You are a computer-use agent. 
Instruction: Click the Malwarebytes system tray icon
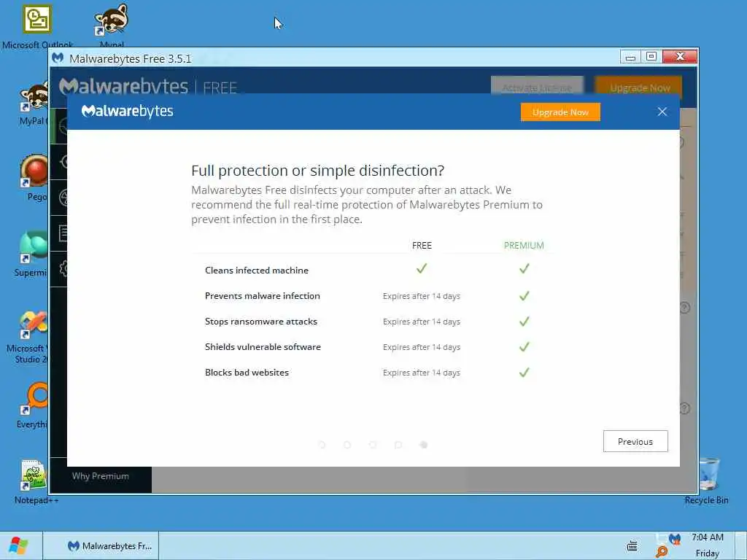tap(675, 539)
